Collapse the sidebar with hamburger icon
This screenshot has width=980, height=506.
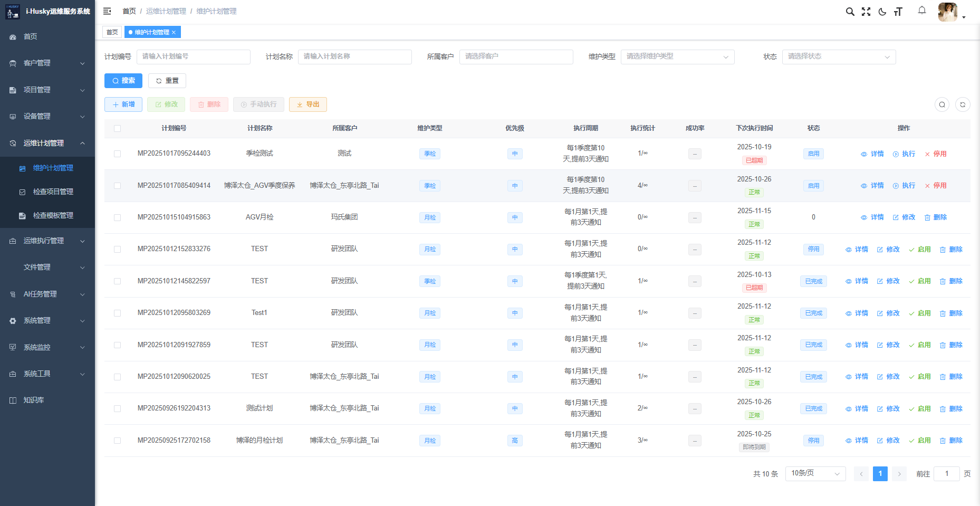tap(107, 11)
